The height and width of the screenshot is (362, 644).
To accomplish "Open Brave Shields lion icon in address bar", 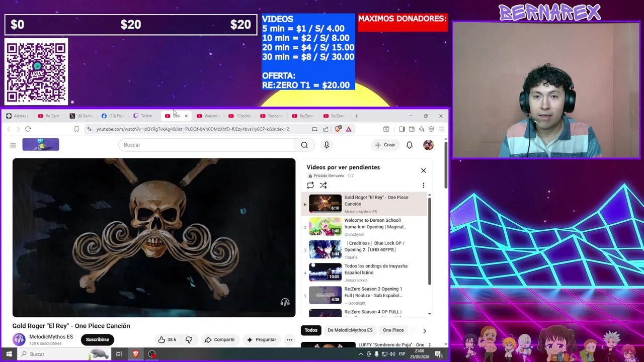I will (338, 129).
